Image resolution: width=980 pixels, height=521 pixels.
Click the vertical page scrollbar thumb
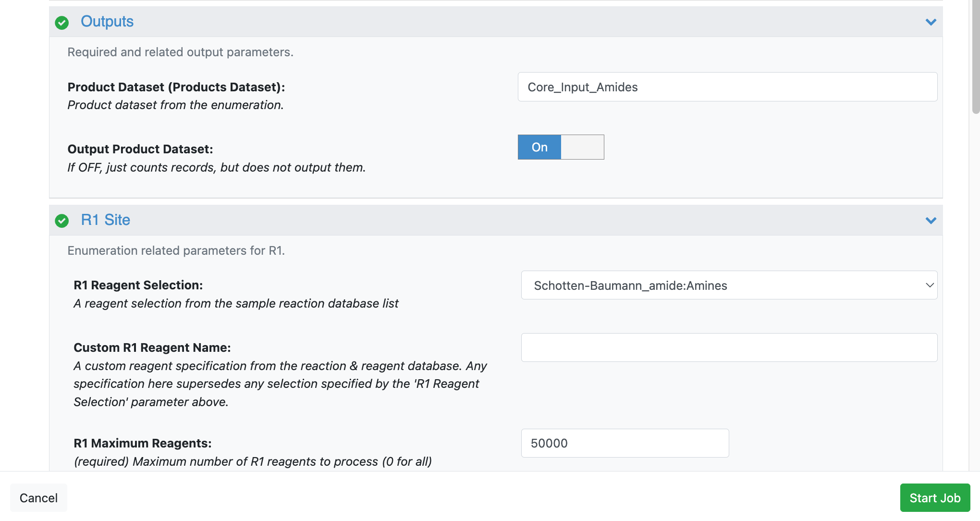coord(975,58)
